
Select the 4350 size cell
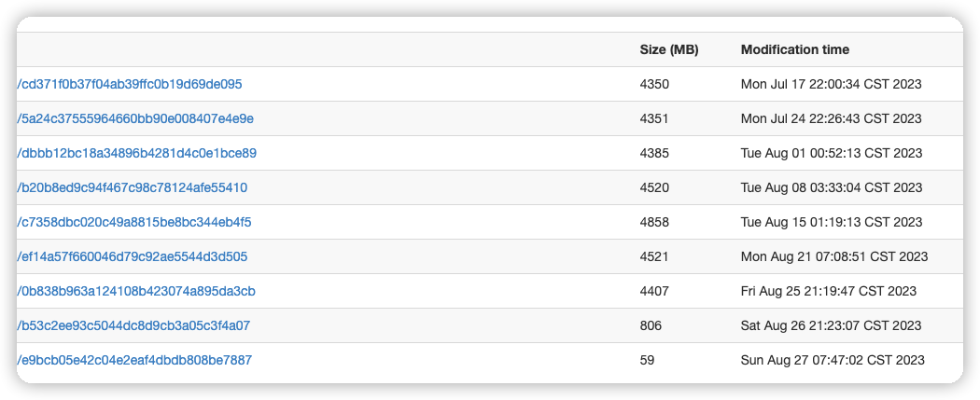point(654,84)
